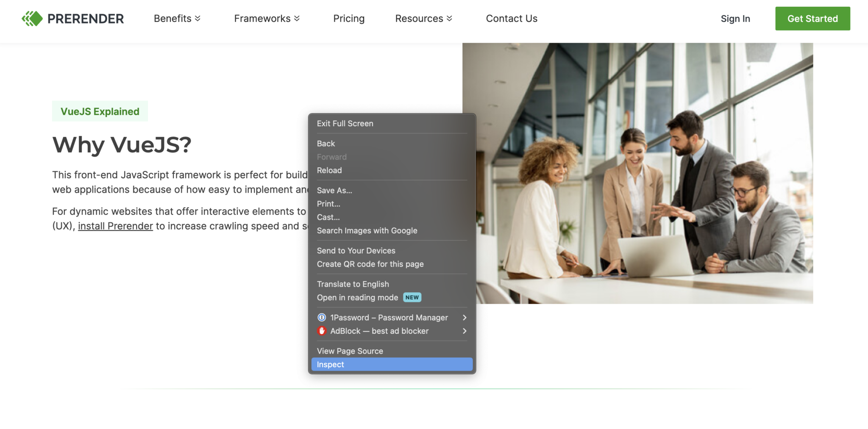This screenshot has width=868, height=429.
Task: Click the office team photo
Action: (x=644, y=174)
